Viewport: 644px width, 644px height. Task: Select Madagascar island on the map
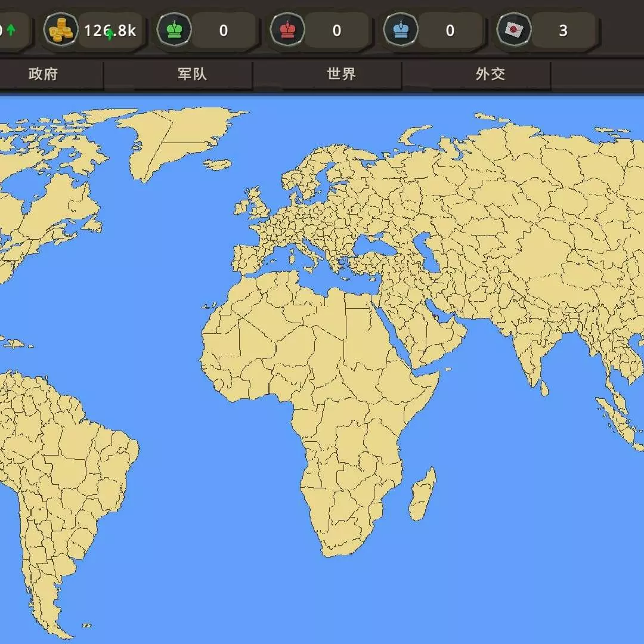[x=423, y=494]
